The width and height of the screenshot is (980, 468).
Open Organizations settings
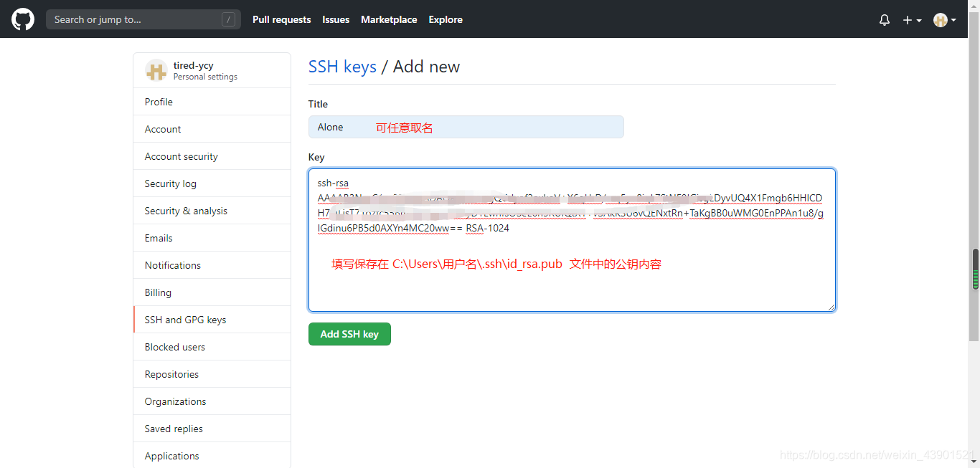coord(212,401)
